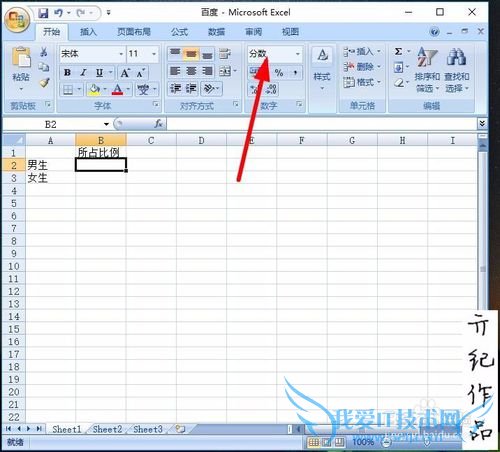Open Find and Select menu
The image size is (500, 452).
(457, 70)
